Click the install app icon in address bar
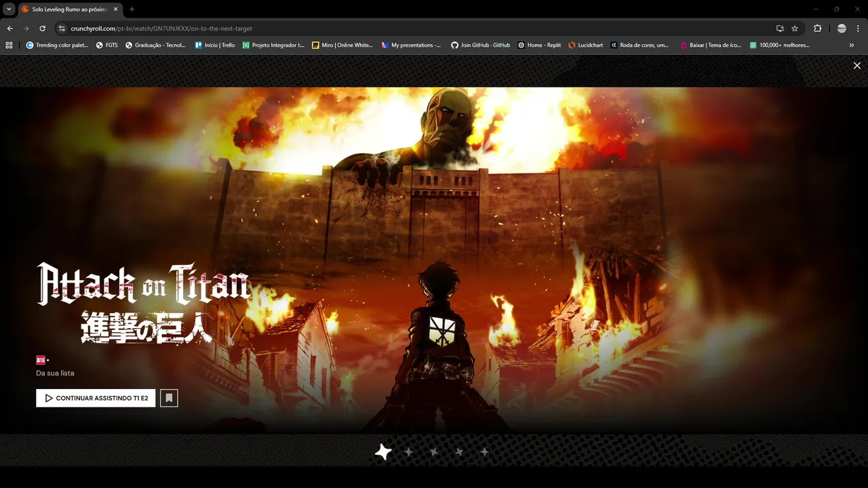Screen dimensions: 868x488 pos(780,28)
